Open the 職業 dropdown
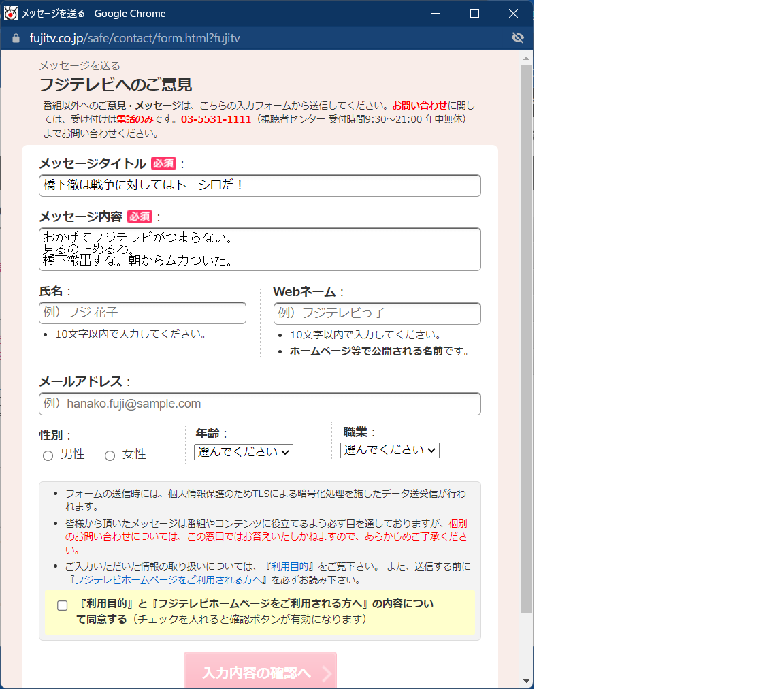 tap(390, 450)
